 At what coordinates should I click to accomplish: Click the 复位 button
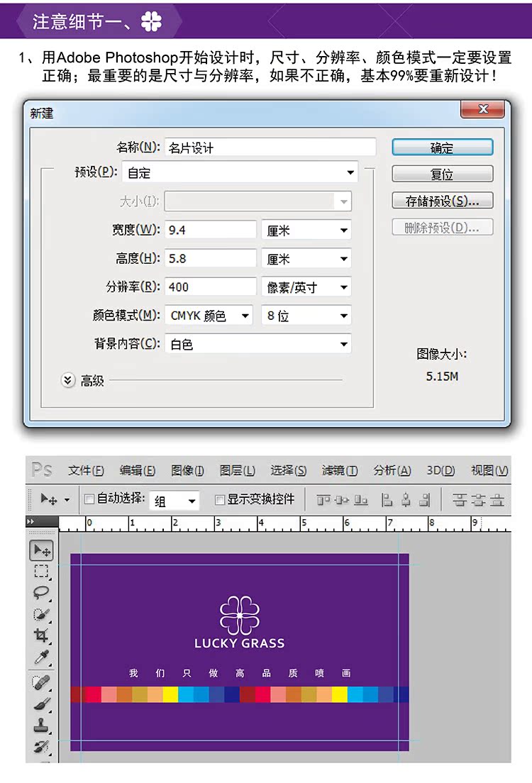(443, 174)
